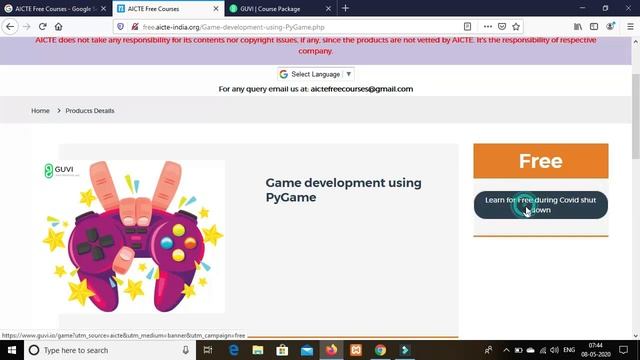Open File Explorer from taskbar
Screen dimensions: 640x360
[x=258, y=350]
